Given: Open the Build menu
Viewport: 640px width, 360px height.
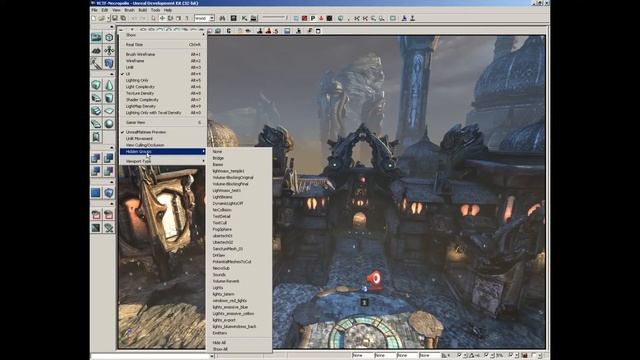Looking at the screenshot, I should 142,10.
